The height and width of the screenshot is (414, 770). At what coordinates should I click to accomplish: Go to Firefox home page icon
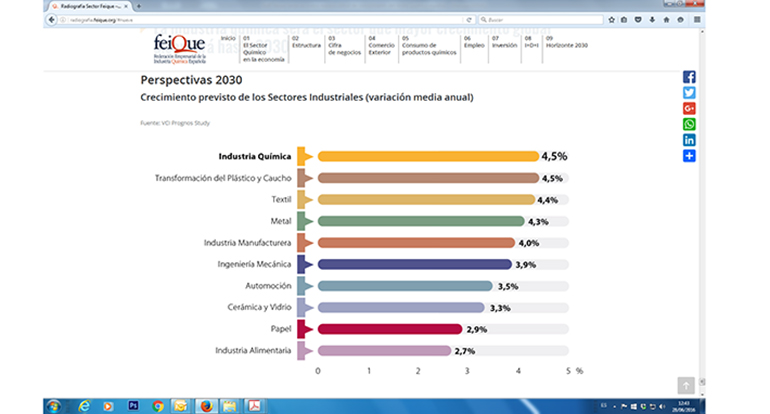coord(667,19)
